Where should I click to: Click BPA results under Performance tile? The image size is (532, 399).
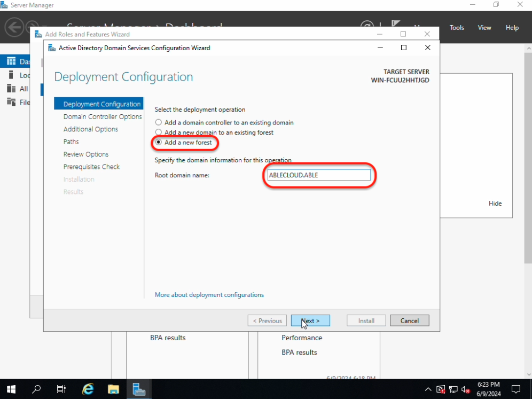[x=299, y=353]
